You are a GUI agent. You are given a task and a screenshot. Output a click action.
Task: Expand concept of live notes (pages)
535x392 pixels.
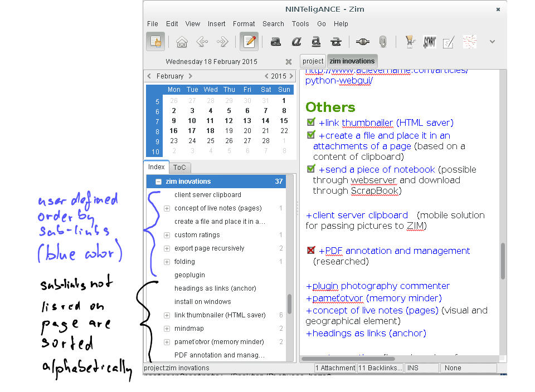pyautogui.click(x=167, y=208)
